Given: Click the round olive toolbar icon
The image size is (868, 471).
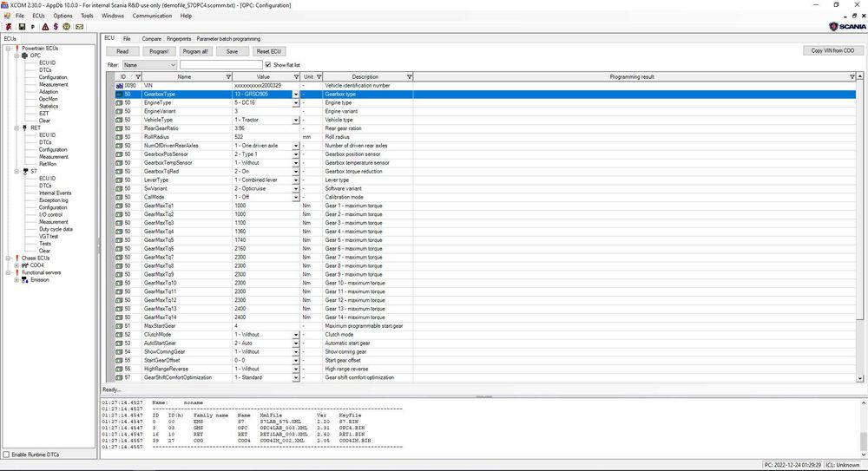Looking at the screenshot, I should coord(67,27).
